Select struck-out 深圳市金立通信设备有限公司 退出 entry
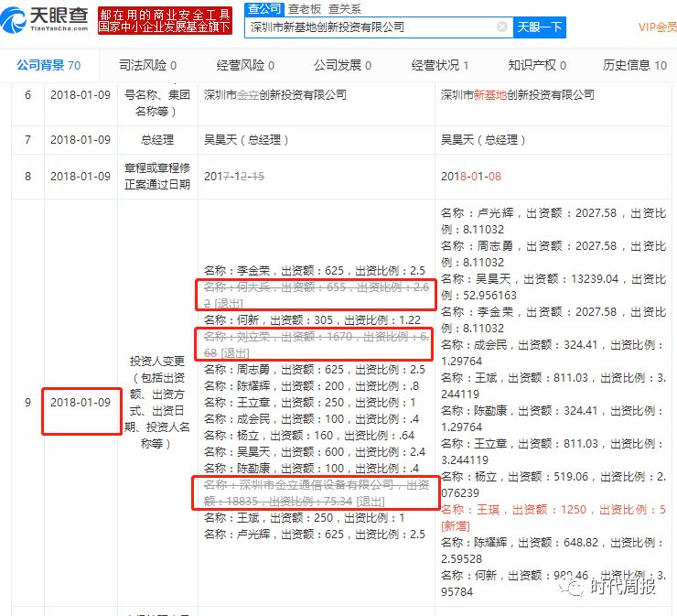This screenshot has height=616, width=677. [x=316, y=492]
